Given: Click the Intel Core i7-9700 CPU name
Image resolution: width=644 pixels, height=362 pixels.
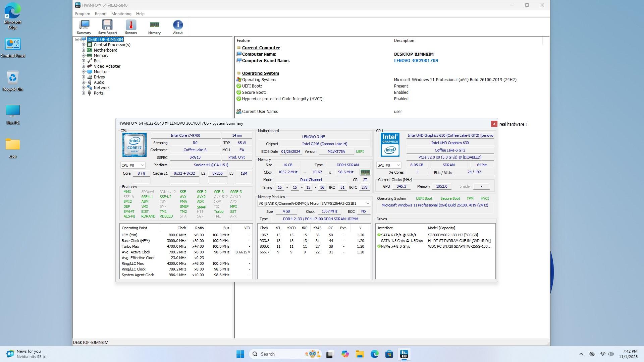Looking at the screenshot, I should [185, 135].
